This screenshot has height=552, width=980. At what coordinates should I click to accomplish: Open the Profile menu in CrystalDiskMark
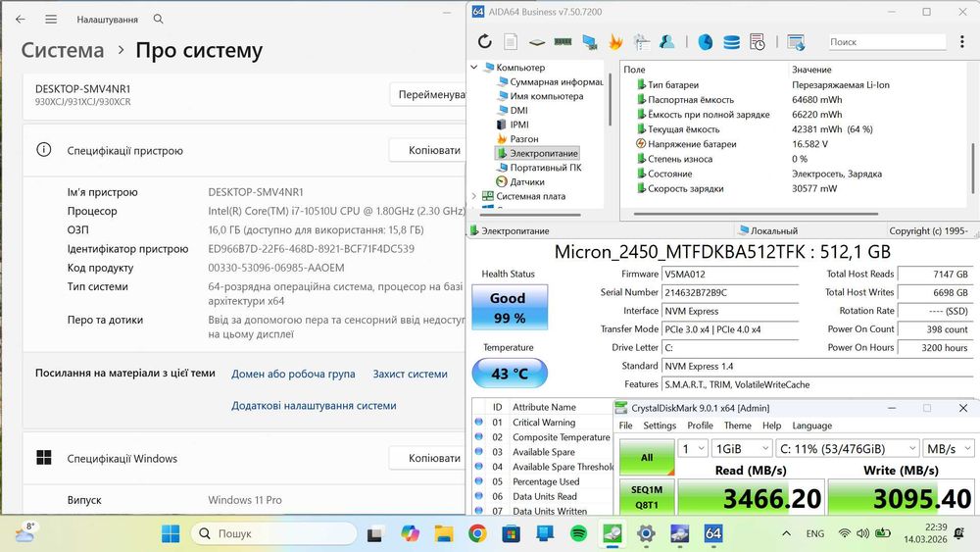click(x=700, y=426)
